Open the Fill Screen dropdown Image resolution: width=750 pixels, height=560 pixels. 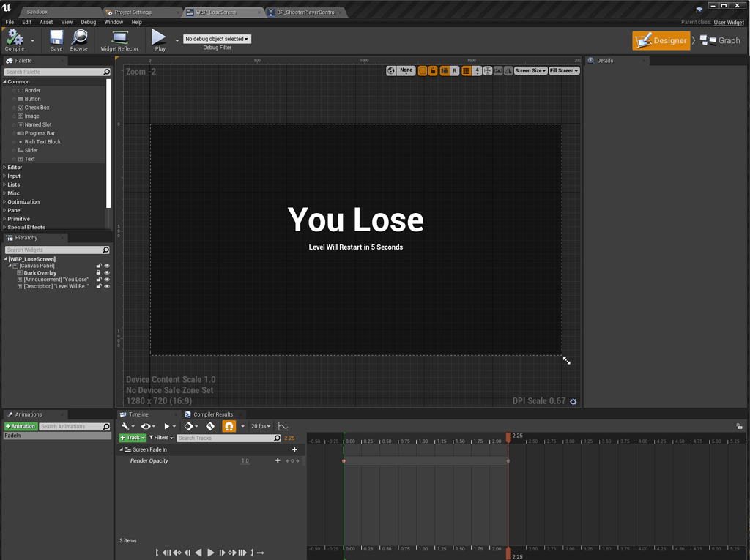coord(565,70)
